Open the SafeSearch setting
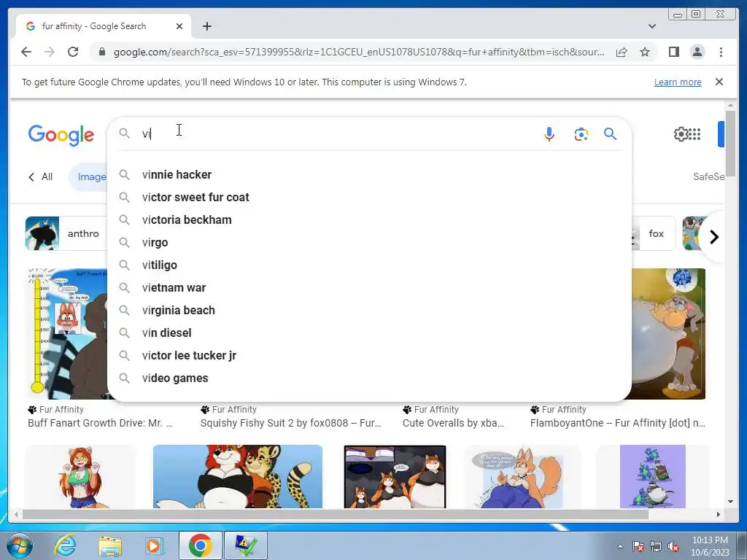 point(708,176)
